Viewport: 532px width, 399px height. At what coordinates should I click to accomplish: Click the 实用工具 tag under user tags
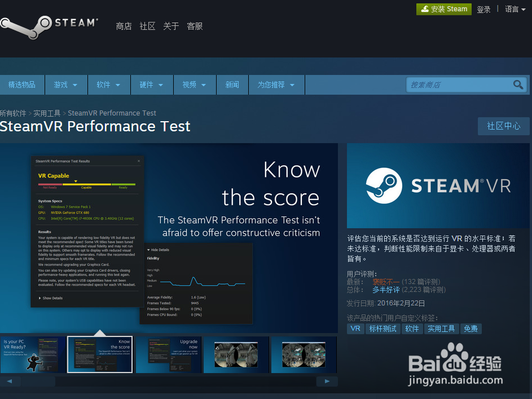tap(441, 329)
